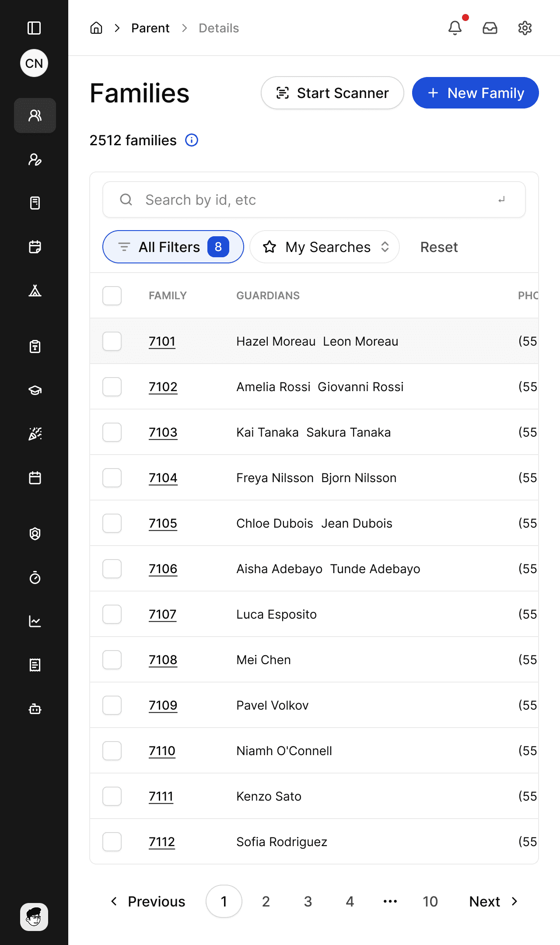Check the box for family 7110
This screenshot has width=560, height=945.
[112, 751]
